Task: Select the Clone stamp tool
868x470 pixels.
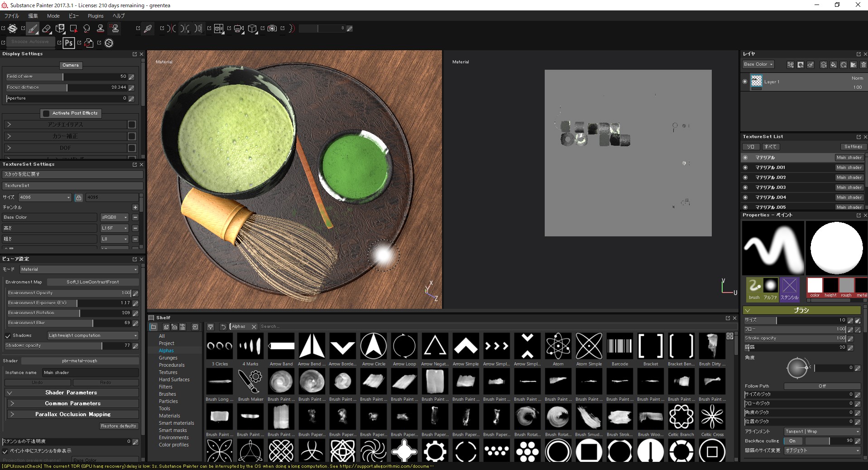Action: click(101, 29)
